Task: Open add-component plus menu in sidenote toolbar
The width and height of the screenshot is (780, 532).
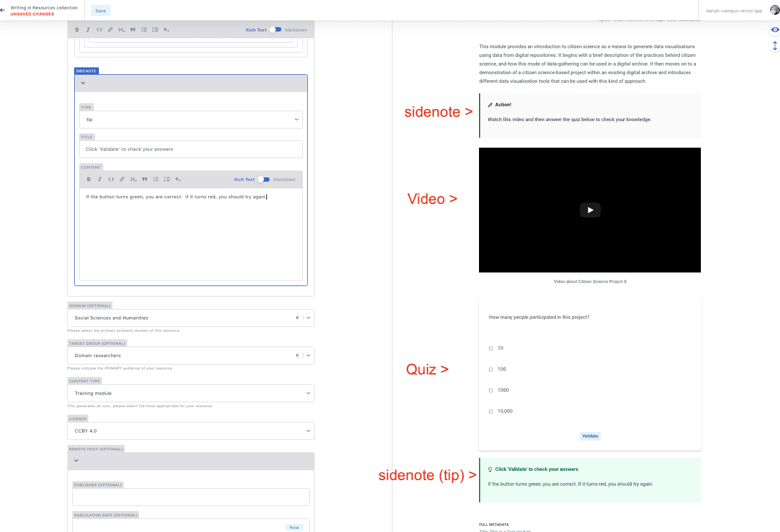Action: point(178,180)
